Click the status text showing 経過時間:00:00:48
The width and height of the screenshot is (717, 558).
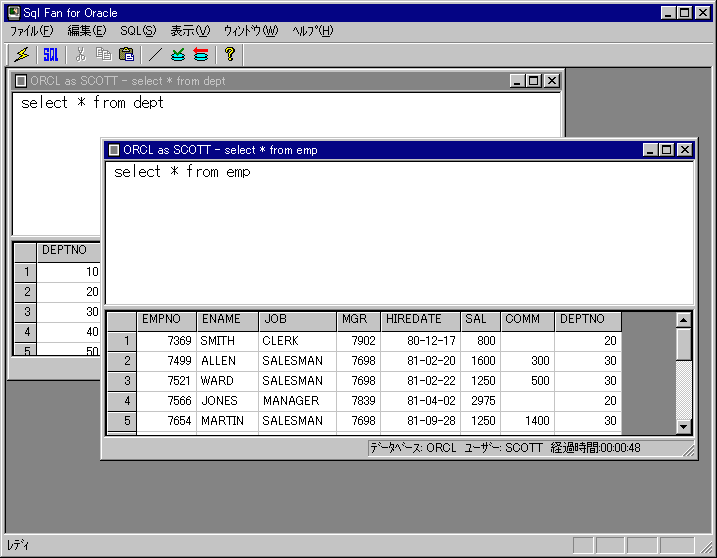595,448
